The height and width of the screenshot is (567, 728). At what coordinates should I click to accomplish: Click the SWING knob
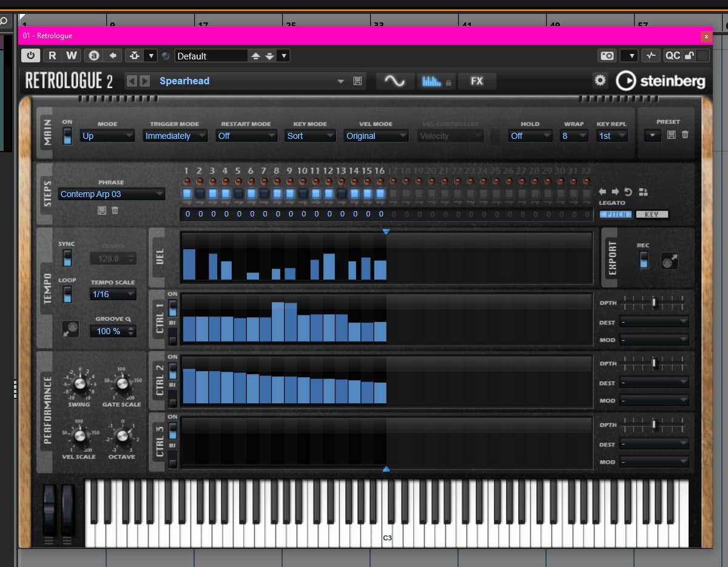coord(79,383)
